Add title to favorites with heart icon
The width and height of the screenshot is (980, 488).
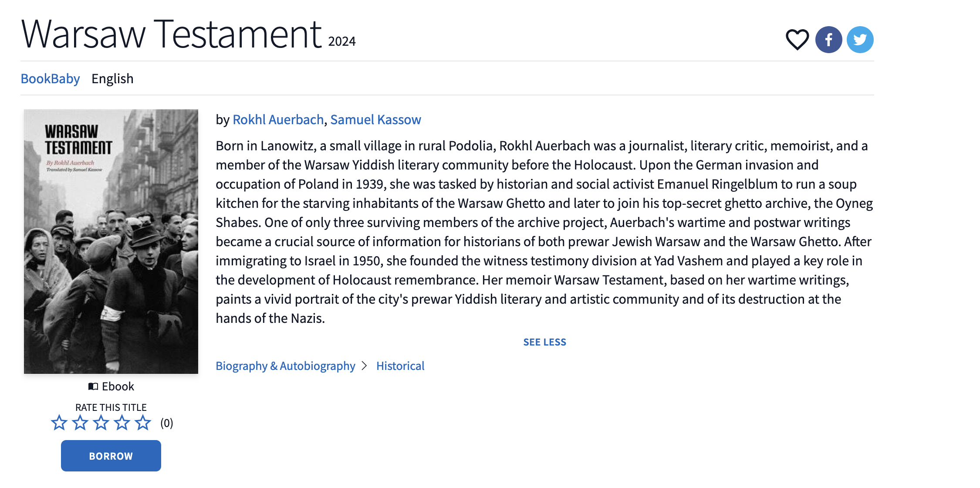(x=797, y=40)
